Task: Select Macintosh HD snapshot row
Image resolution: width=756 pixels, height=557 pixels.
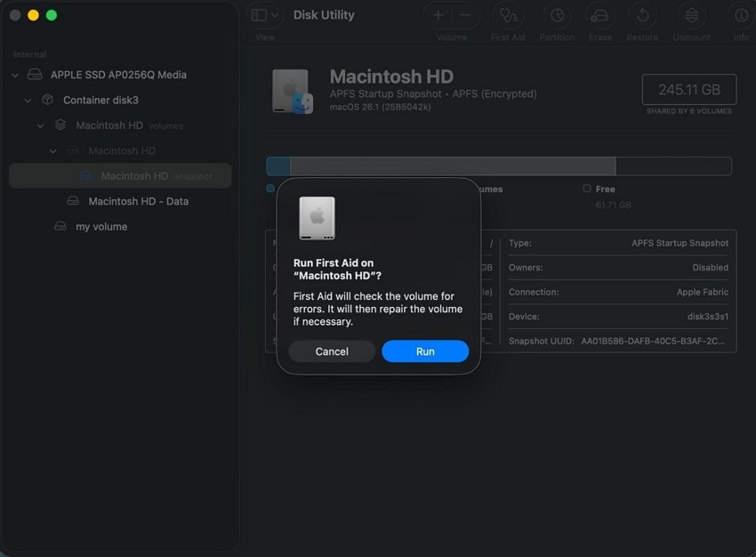Action: (120, 176)
